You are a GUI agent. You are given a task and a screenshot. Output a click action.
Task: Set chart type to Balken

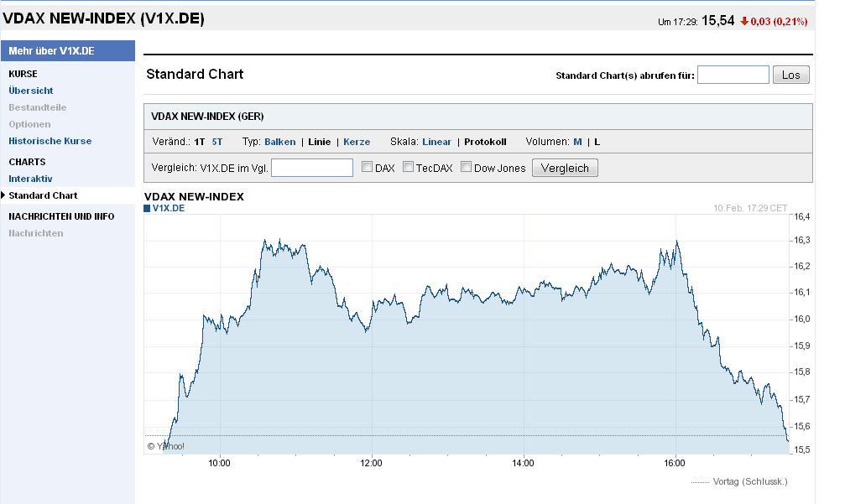pos(279,142)
